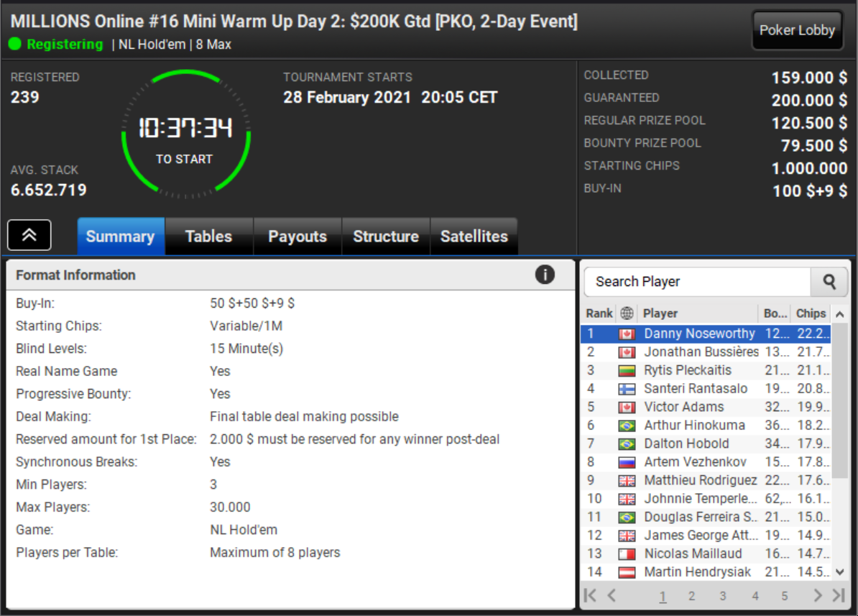Switch to the Payouts tab
This screenshot has width=858, height=616.
tap(297, 236)
